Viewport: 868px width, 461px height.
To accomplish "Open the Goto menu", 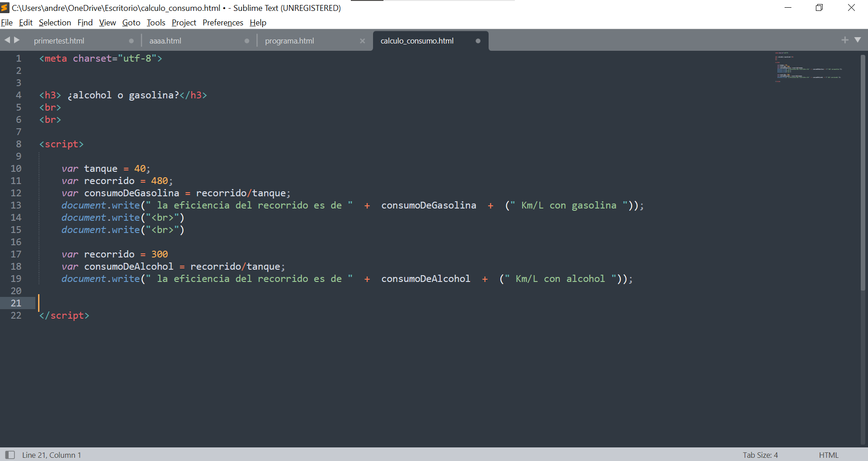I will click(x=131, y=23).
